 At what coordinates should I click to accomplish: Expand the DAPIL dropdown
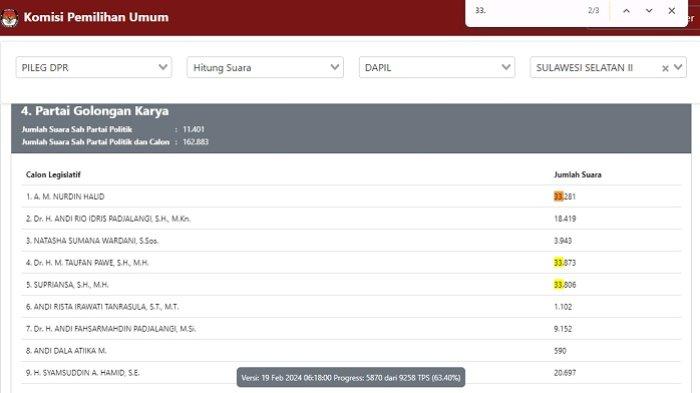pyautogui.click(x=437, y=67)
